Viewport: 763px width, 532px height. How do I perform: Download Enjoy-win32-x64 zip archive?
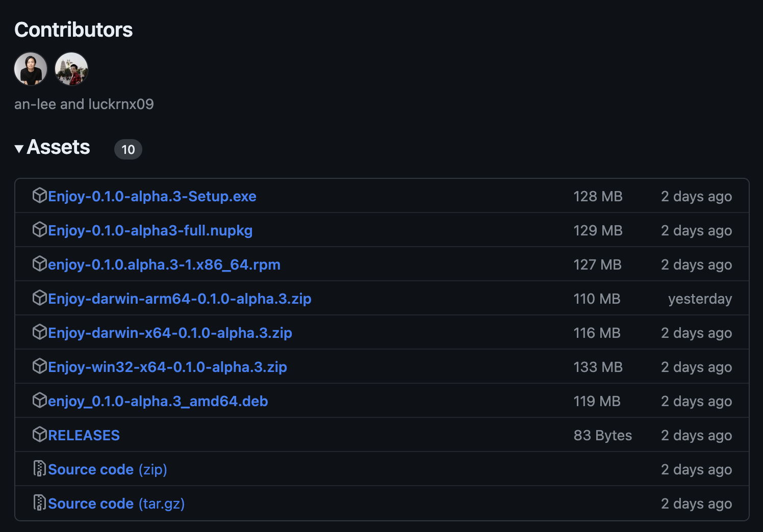pos(167,367)
